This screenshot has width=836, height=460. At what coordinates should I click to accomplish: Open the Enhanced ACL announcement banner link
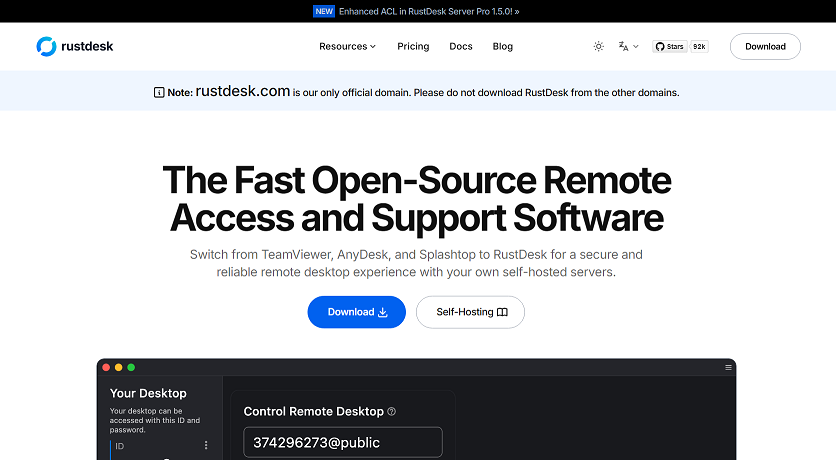coord(429,11)
